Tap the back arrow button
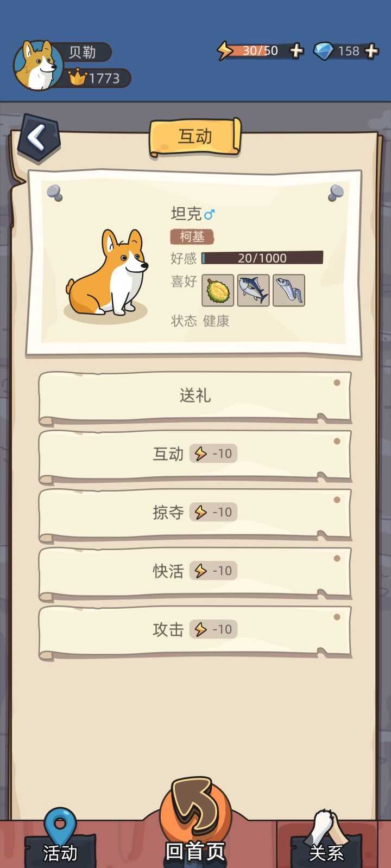 click(x=39, y=138)
